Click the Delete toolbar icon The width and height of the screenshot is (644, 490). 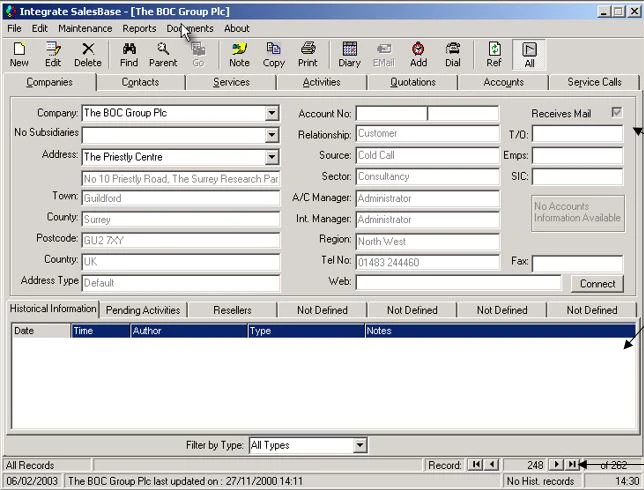click(x=87, y=55)
